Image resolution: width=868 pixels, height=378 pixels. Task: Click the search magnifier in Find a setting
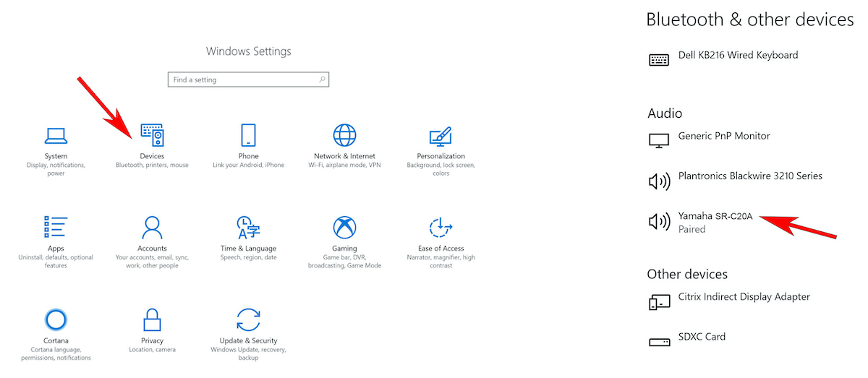pos(323,80)
